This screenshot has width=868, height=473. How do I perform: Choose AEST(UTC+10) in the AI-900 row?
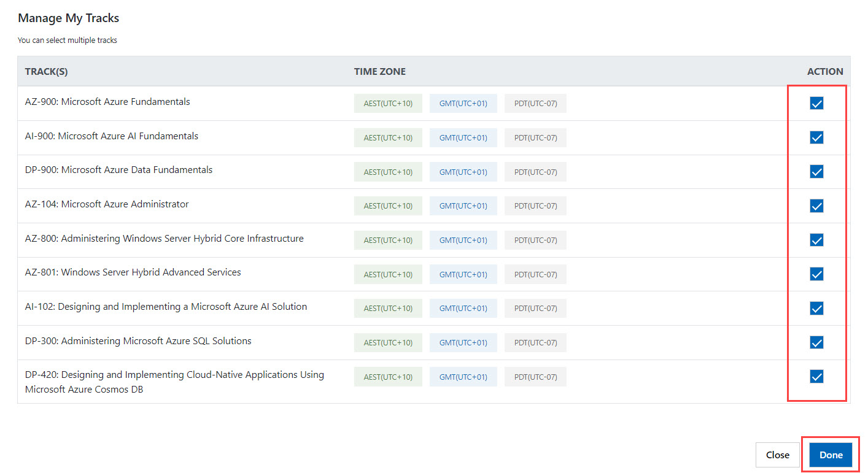(x=388, y=137)
